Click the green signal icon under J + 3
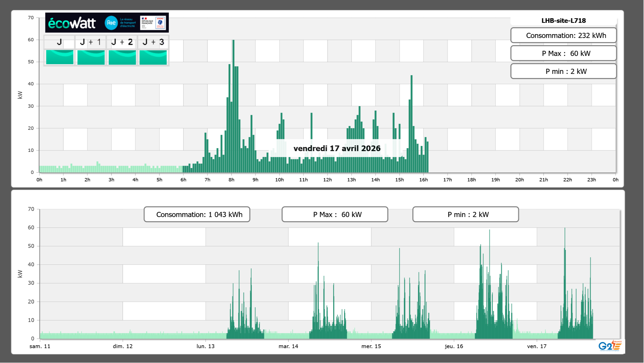 tap(153, 57)
